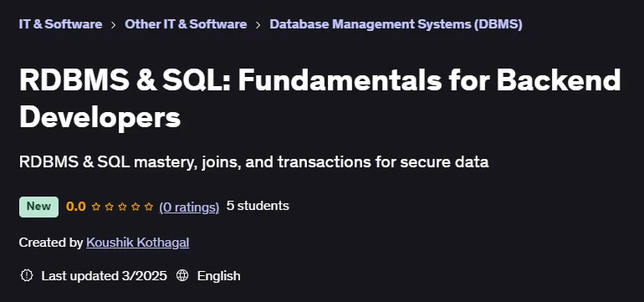Click the first rating star
This screenshot has height=302, width=644.
click(95, 207)
